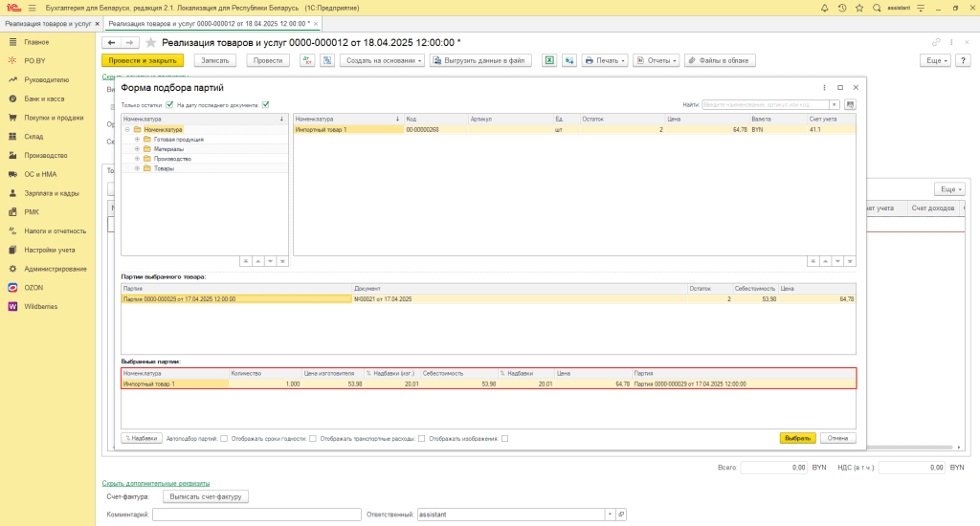The width and height of the screenshot is (980, 526).
Task: Enable Автоподбор партий checkbox
Action: [224, 439]
